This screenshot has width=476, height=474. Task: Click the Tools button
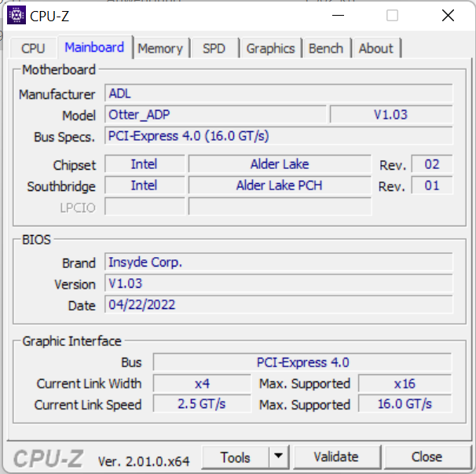(236, 457)
